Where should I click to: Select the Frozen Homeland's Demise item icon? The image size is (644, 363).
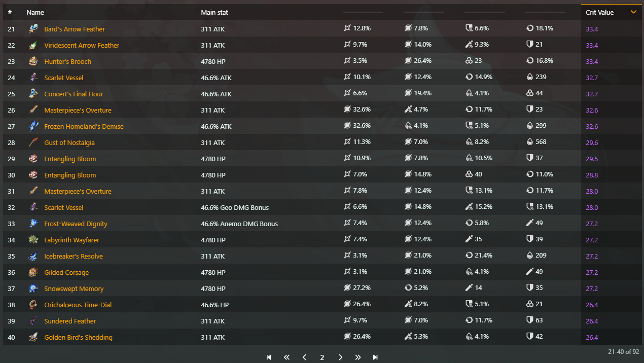coord(33,126)
